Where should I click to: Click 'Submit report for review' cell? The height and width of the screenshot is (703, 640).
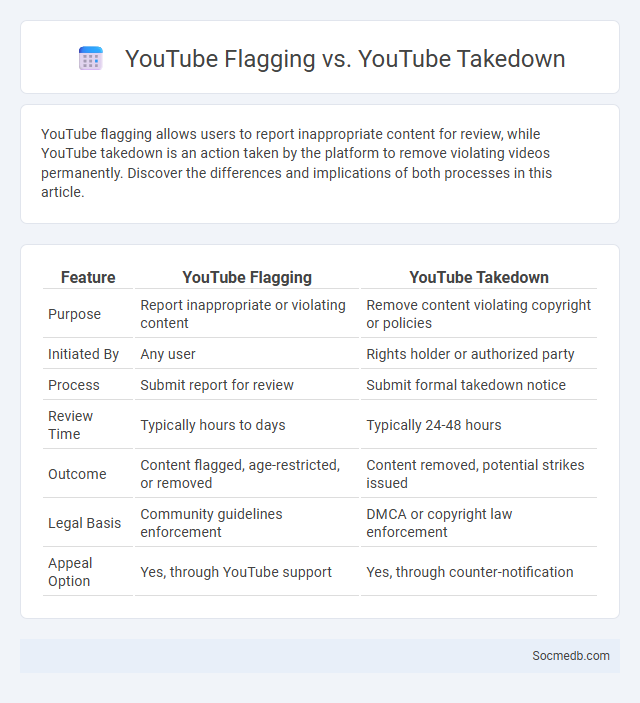[x=247, y=385]
